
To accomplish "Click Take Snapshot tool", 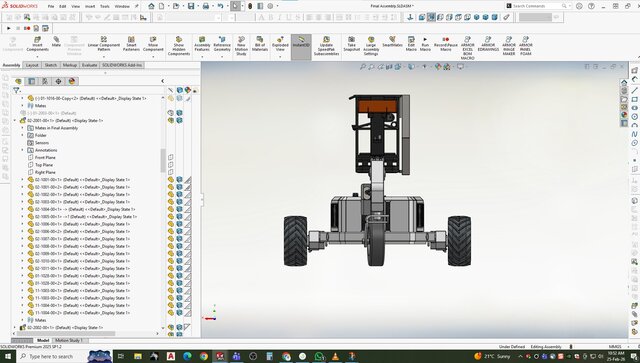I will pos(351,44).
